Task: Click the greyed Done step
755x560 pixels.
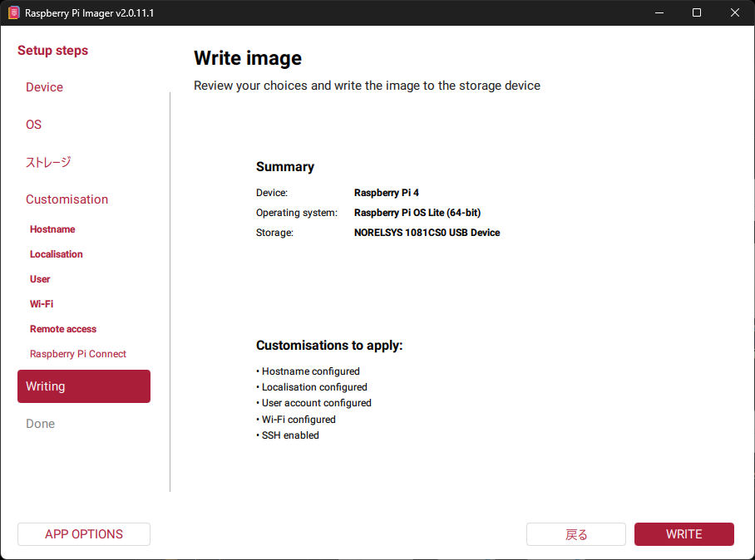Action: [x=41, y=424]
